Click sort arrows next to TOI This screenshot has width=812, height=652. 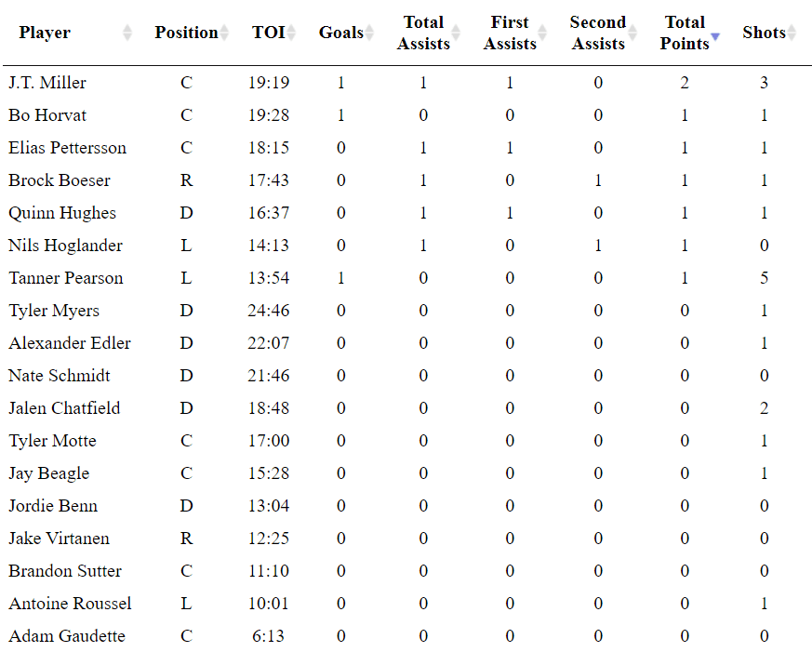pos(291,33)
